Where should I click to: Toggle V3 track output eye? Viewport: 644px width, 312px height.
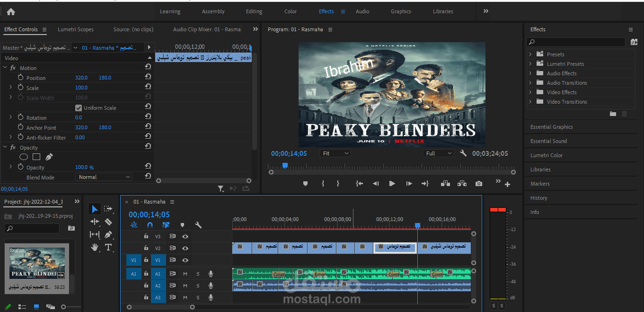click(185, 236)
